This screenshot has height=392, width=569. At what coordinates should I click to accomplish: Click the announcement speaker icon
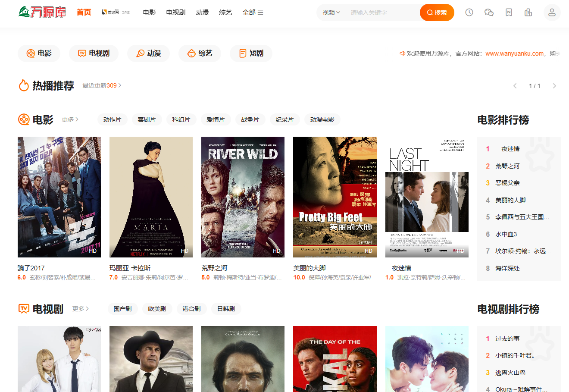click(x=402, y=53)
